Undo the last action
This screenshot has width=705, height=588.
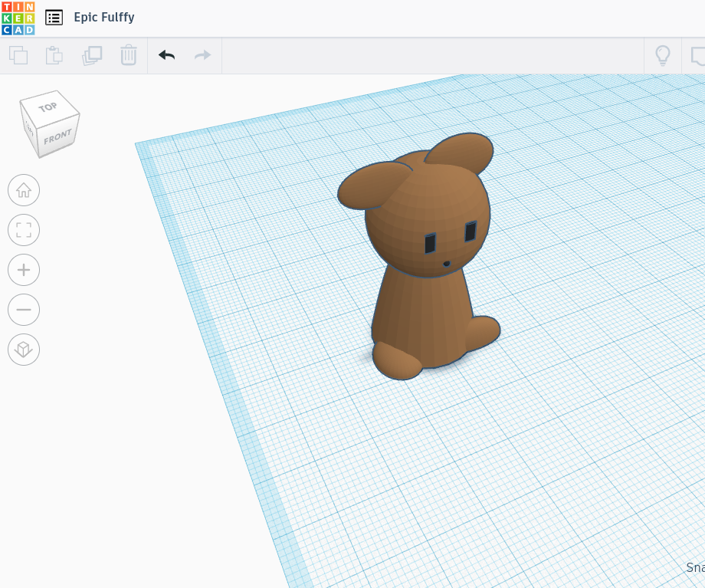(x=166, y=55)
